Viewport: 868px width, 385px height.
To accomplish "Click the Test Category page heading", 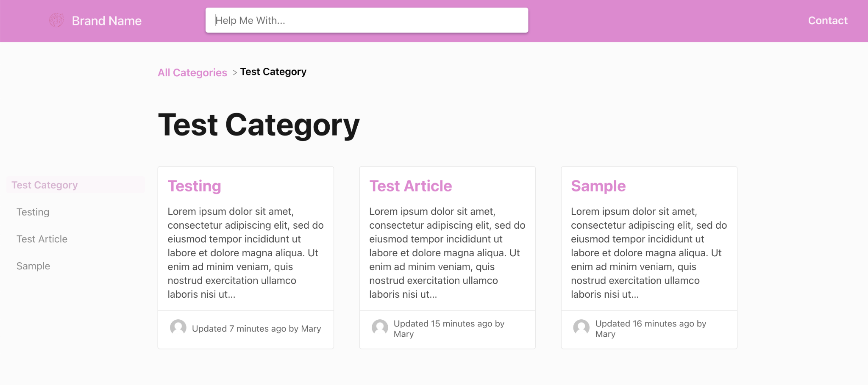I will click(259, 125).
